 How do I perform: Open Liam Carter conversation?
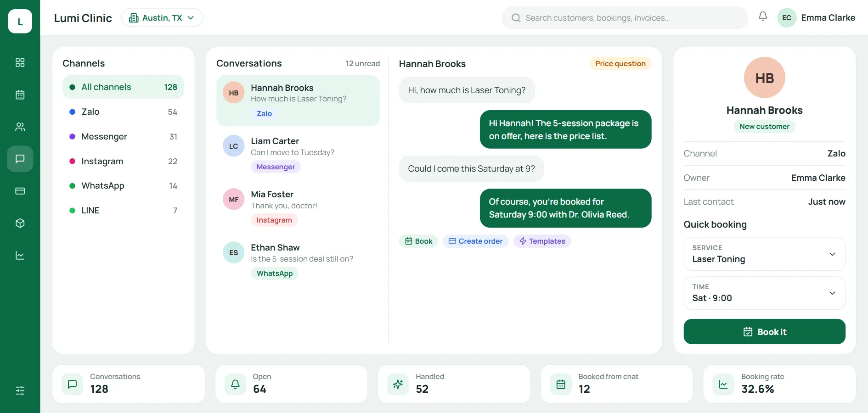click(298, 154)
